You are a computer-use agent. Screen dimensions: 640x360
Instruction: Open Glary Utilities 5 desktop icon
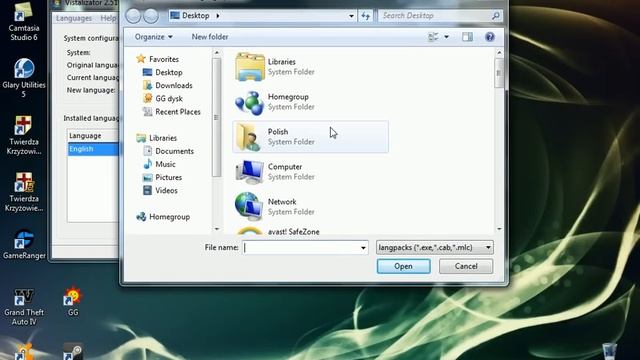(24, 78)
